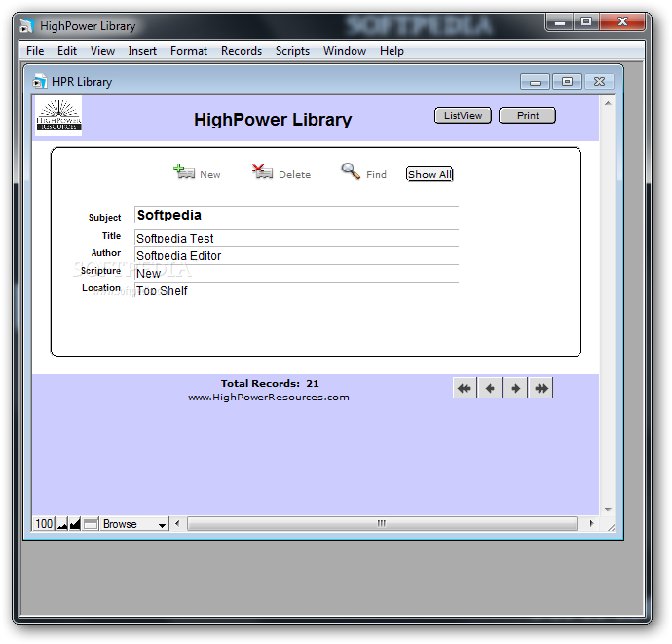This screenshot has width=672, height=644.
Task: Click the Subject field label
Action: [x=104, y=218]
